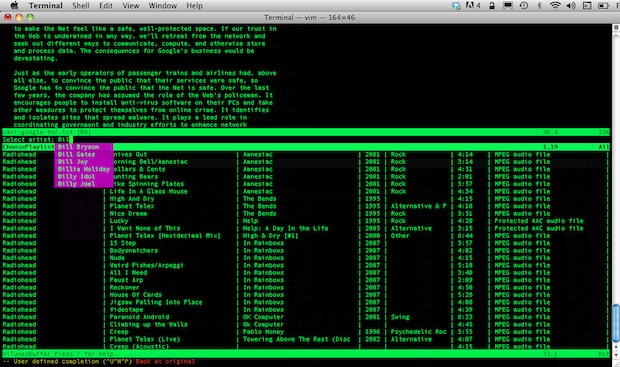Click the battery status icon

[604, 6]
